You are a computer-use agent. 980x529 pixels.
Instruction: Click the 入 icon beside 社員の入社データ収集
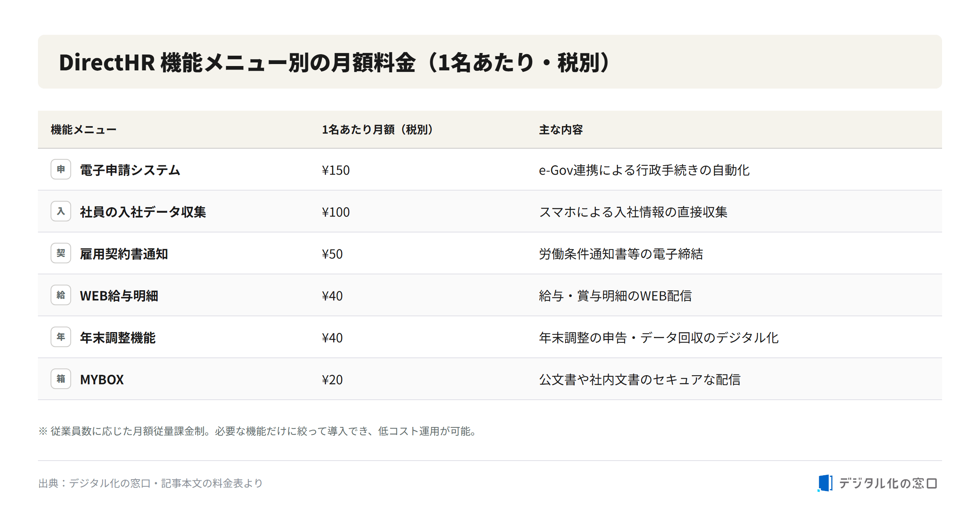pyautogui.click(x=61, y=211)
